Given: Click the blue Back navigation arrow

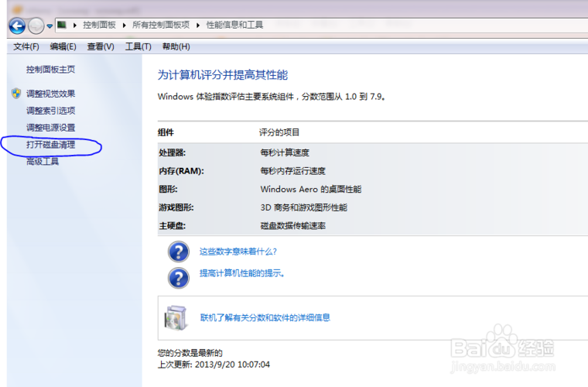Looking at the screenshot, I should coord(17,26).
